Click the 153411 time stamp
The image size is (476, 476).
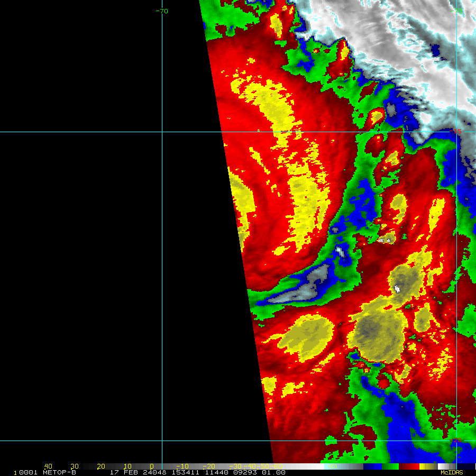186,472
